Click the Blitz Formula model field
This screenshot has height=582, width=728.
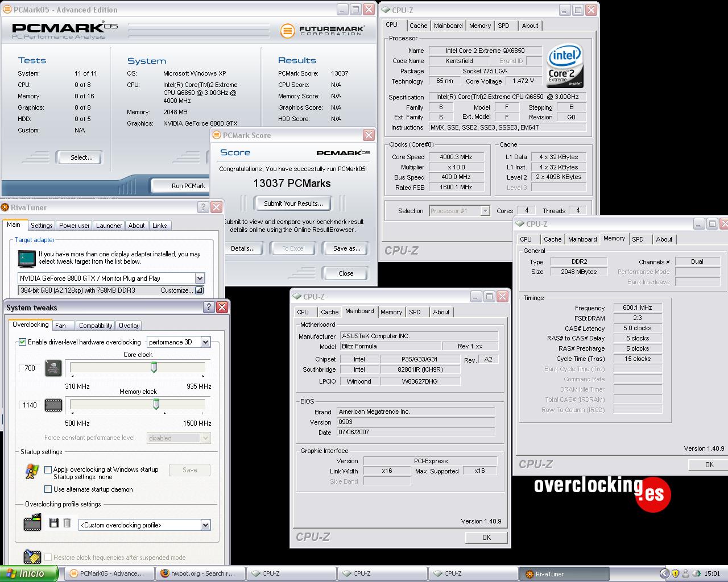tap(391, 346)
